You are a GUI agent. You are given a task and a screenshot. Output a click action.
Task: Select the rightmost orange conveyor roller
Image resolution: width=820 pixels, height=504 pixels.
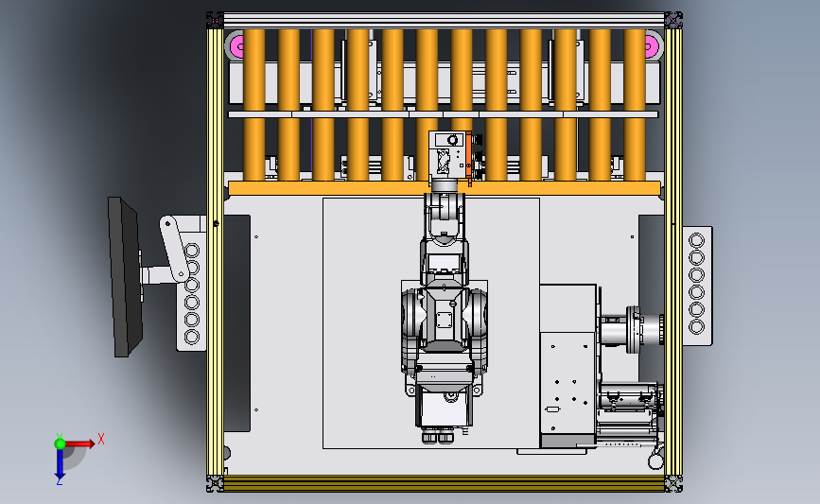click(x=635, y=105)
